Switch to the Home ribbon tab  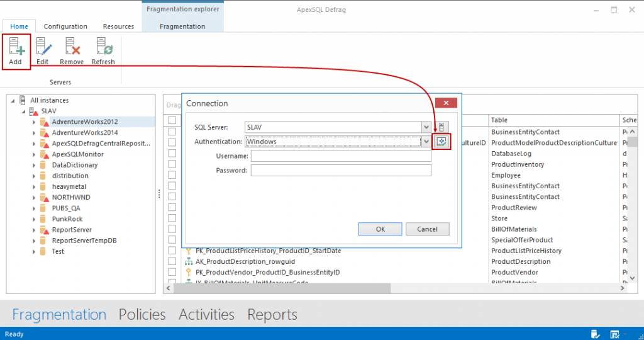(x=19, y=26)
